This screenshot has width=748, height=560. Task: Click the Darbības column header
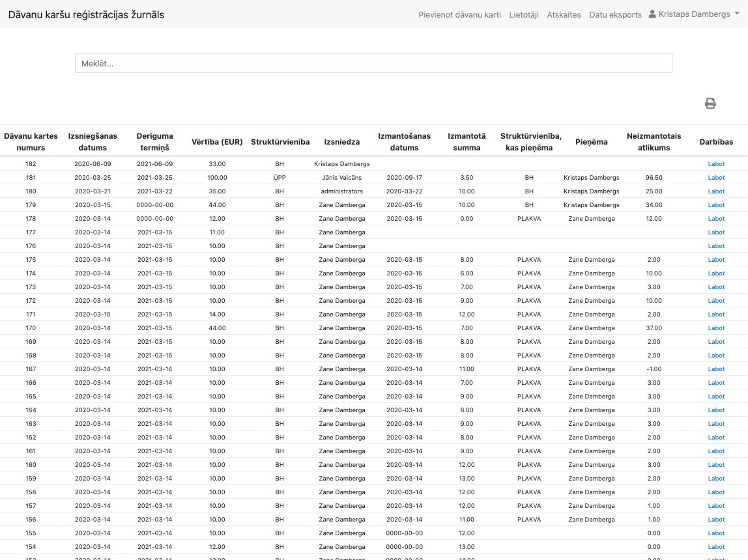[716, 142]
